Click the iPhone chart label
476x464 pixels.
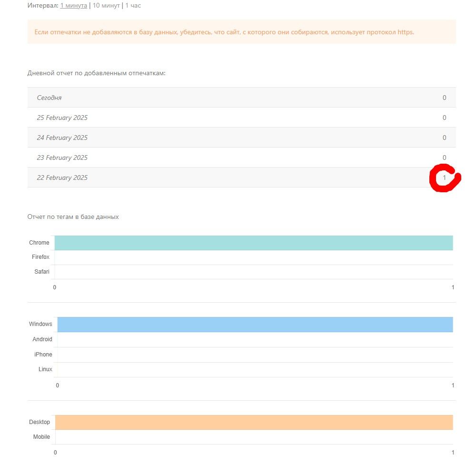click(x=43, y=355)
